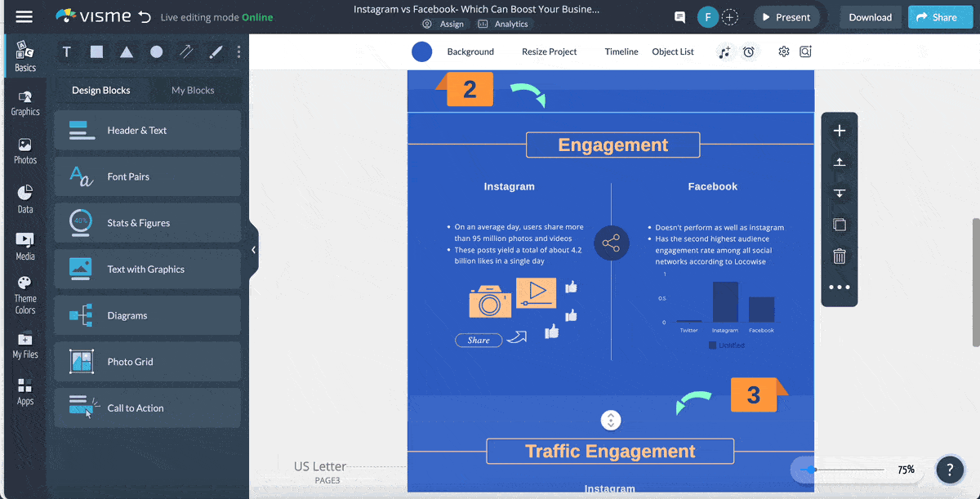
Task: Open the settings gear icon
Action: click(784, 51)
